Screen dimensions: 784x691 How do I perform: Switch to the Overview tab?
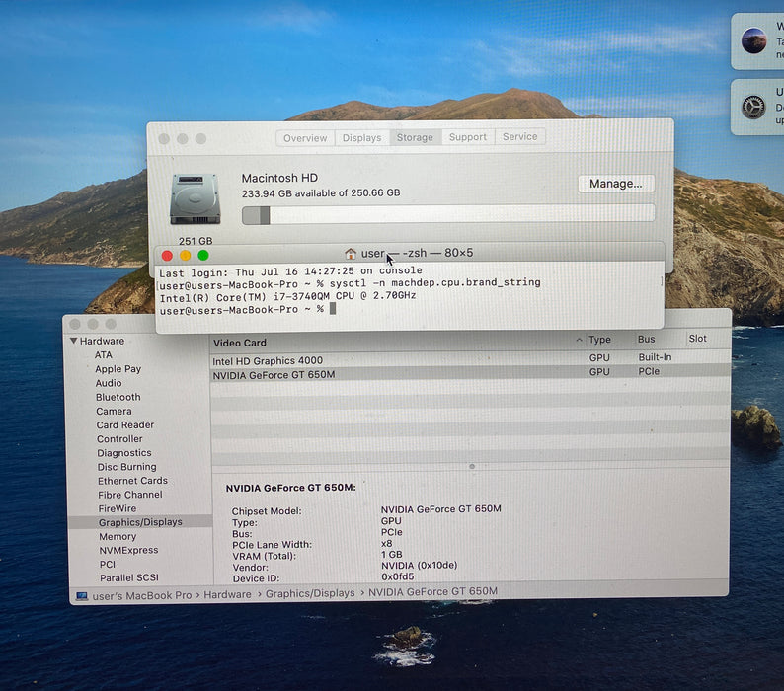(x=305, y=138)
